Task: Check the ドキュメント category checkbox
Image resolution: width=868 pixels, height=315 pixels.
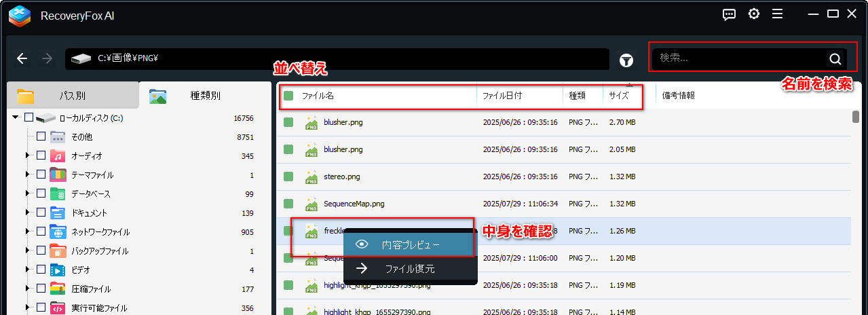Action: (41, 212)
